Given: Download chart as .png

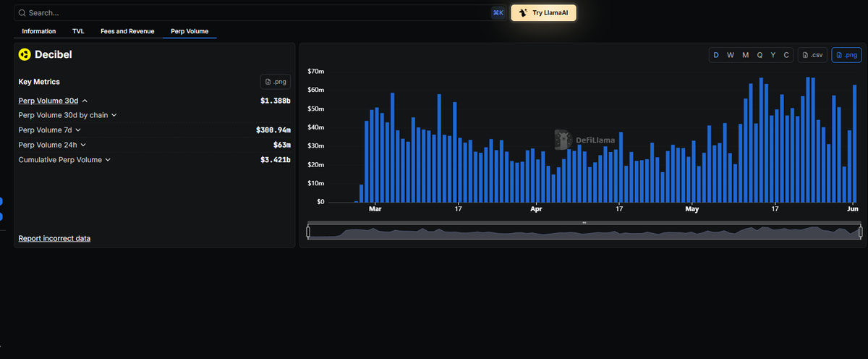Looking at the screenshot, I should pos(846,55).
